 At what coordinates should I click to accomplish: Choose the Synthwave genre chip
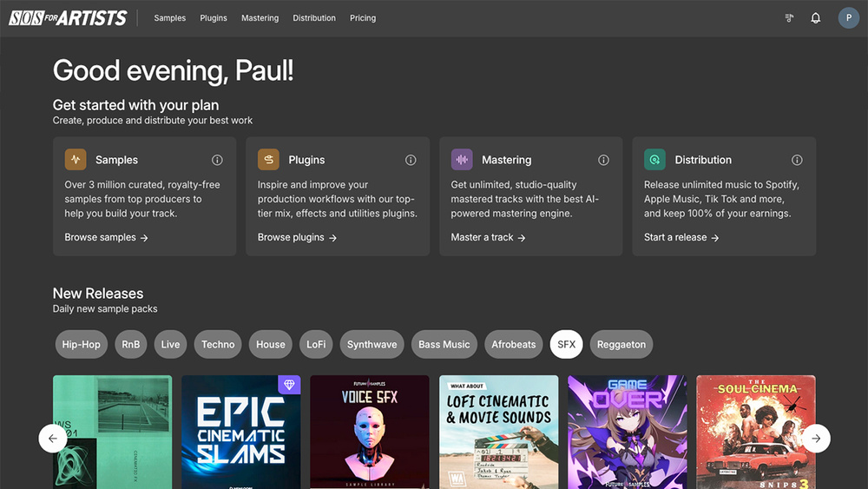click(372, 345)
